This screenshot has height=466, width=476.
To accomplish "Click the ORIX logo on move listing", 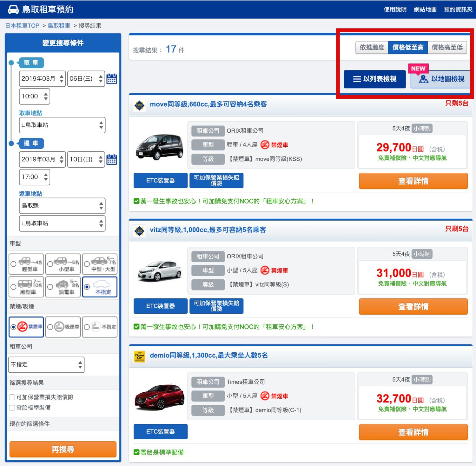I will (x=139, y=105).
